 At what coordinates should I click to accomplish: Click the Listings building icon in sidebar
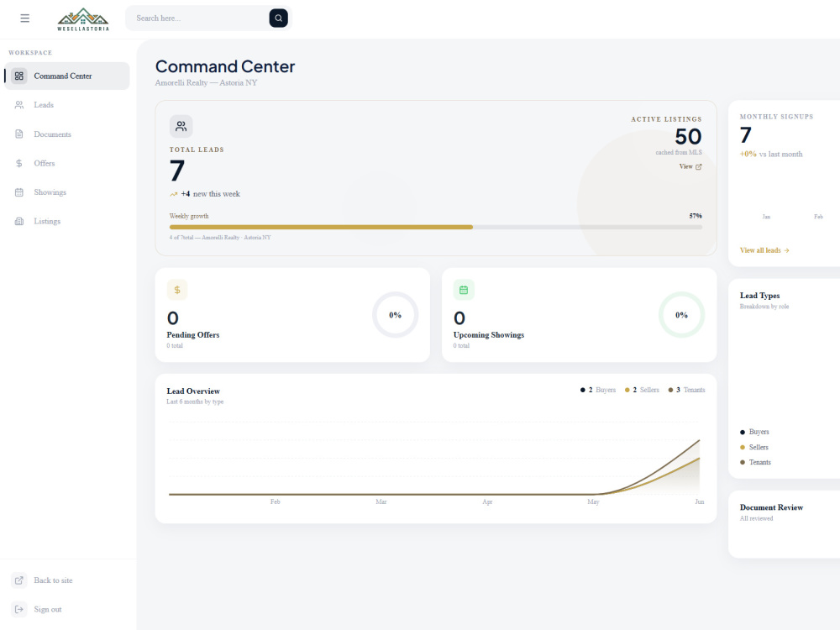(19, 221)
